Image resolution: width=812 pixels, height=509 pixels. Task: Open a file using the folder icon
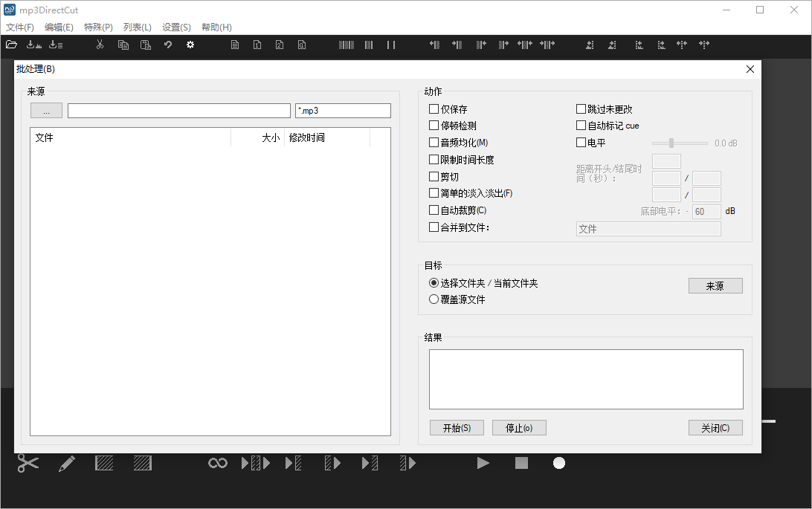click(12, 45)
